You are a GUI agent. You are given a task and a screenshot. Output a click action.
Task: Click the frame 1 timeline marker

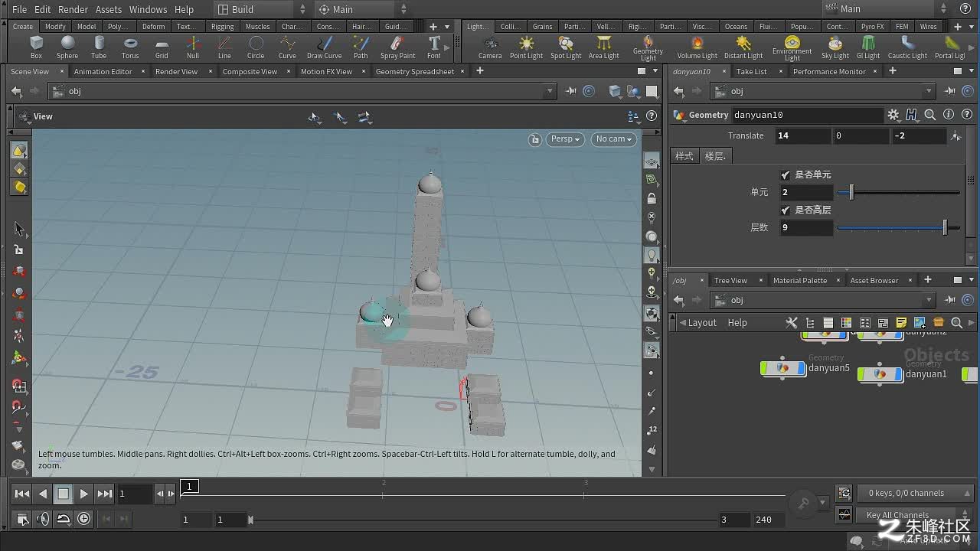tap(189, 486)
